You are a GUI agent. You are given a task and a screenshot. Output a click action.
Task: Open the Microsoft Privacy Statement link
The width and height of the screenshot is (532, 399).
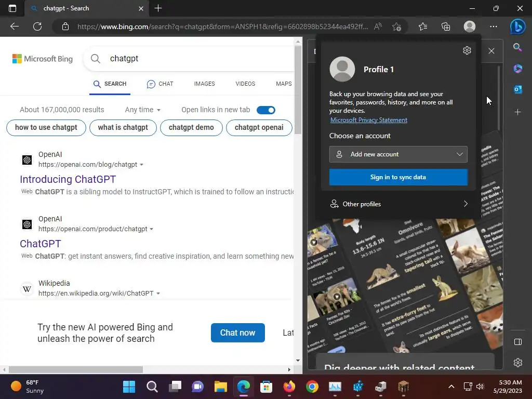tap(369, 120)
